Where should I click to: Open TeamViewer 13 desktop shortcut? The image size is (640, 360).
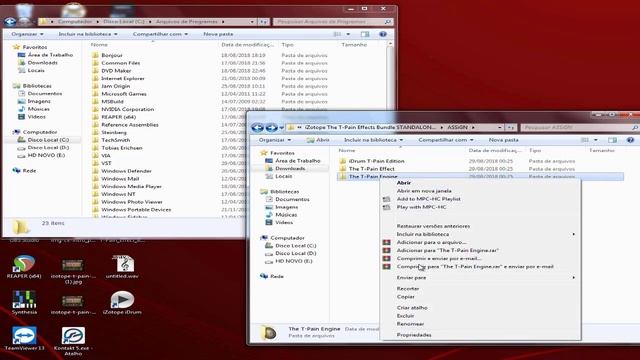coord(24,338)
